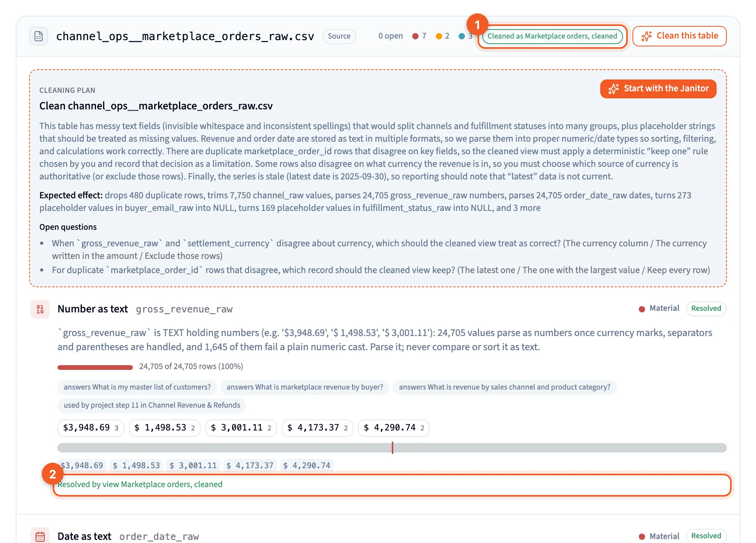Click '24,705 of 24,705 rows (100%)' text
The image size is (756, 543).
(x=191, y=366)
